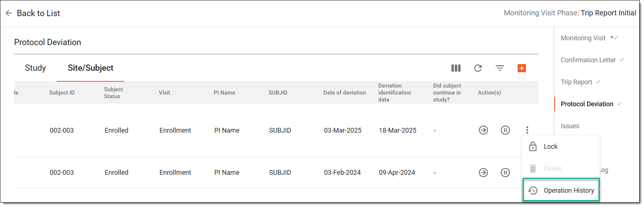Click the Protocol Deviation page heading
The height and width of the screenshot is (207, 644).
48,42
